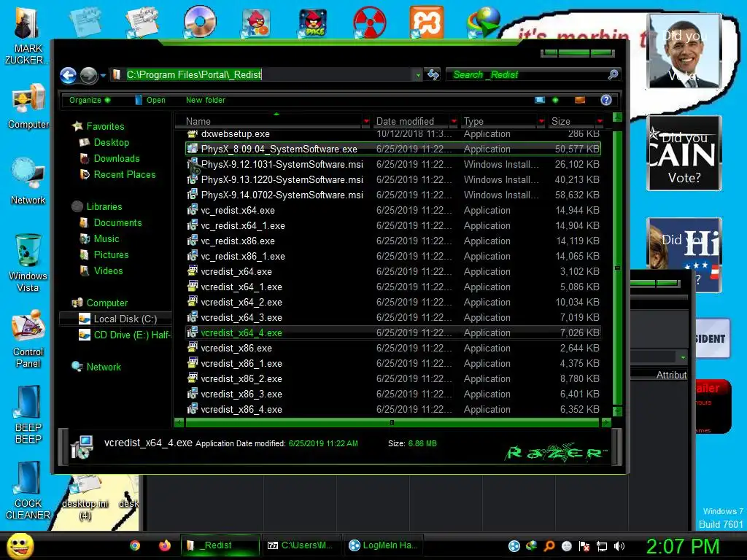Click the taskbar clock showing 2:07 PM
This screenshot has width=747, height=560.
[683, 546]
